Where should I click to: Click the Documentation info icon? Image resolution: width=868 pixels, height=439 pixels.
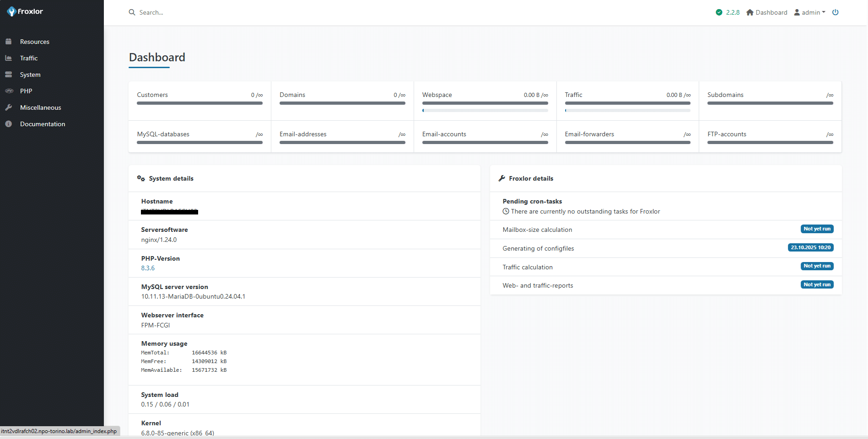(8, 124)
